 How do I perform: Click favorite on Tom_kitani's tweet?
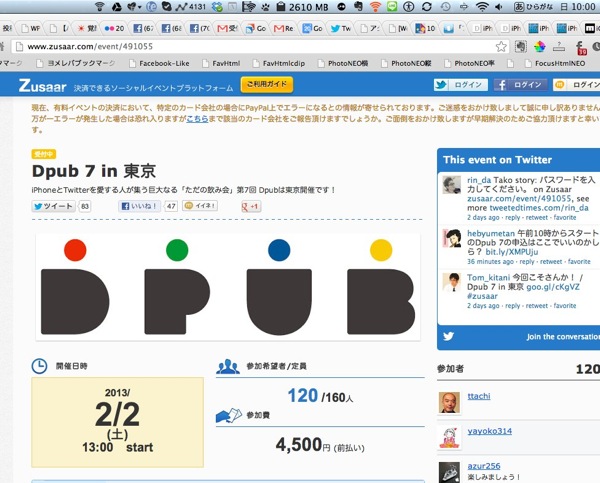click(x=564, y=306)
